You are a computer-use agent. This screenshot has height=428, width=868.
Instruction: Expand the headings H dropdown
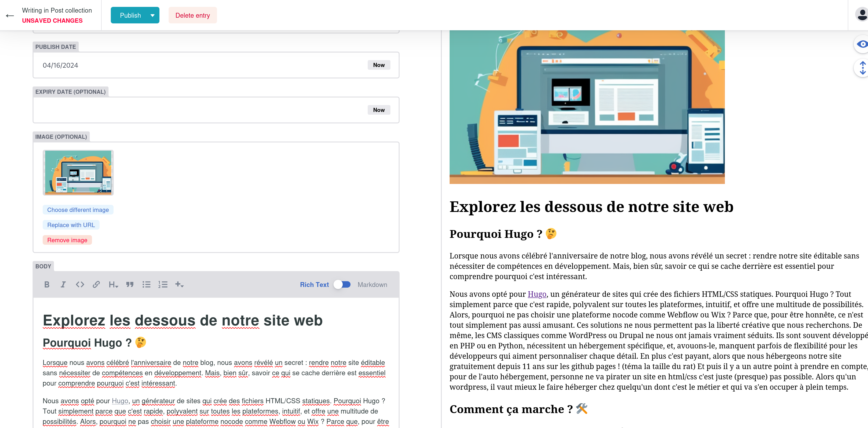coord(113,284)
